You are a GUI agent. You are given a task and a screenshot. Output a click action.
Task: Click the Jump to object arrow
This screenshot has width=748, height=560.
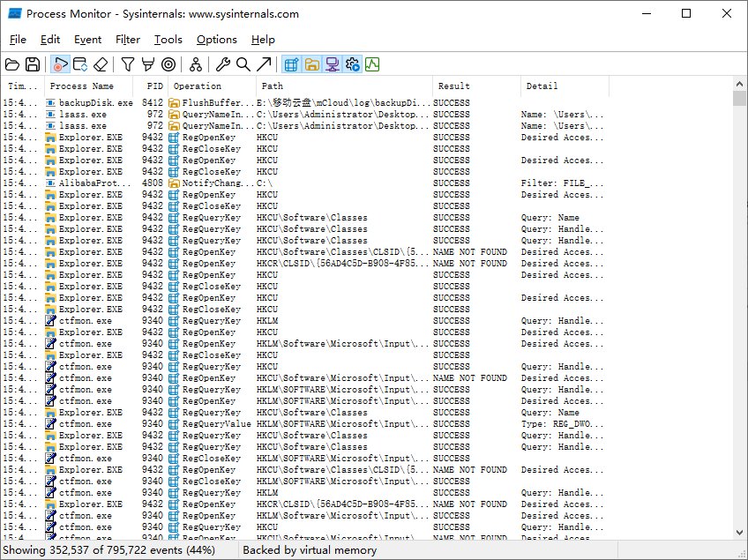click(x=264, y=64)
